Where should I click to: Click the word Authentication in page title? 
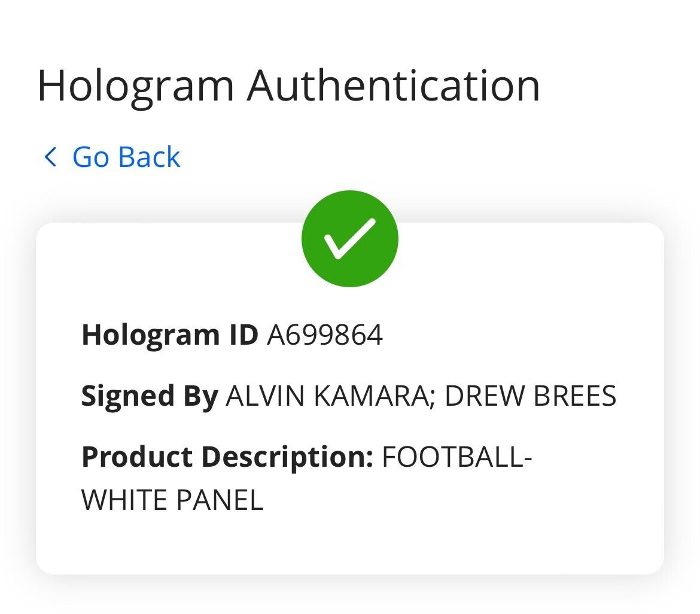[394, 86]
